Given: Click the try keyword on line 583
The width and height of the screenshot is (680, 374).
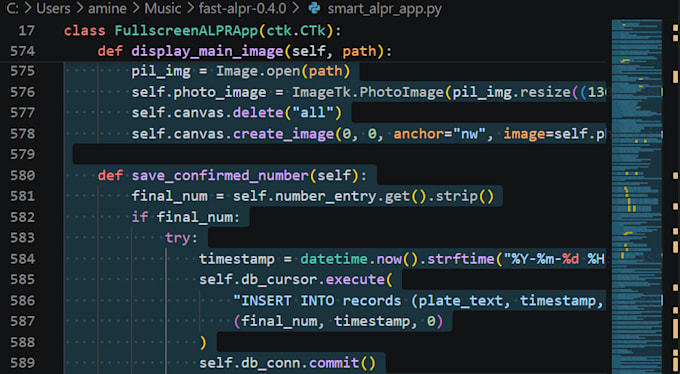Looking at the screenshot, I should click(177, 238).
